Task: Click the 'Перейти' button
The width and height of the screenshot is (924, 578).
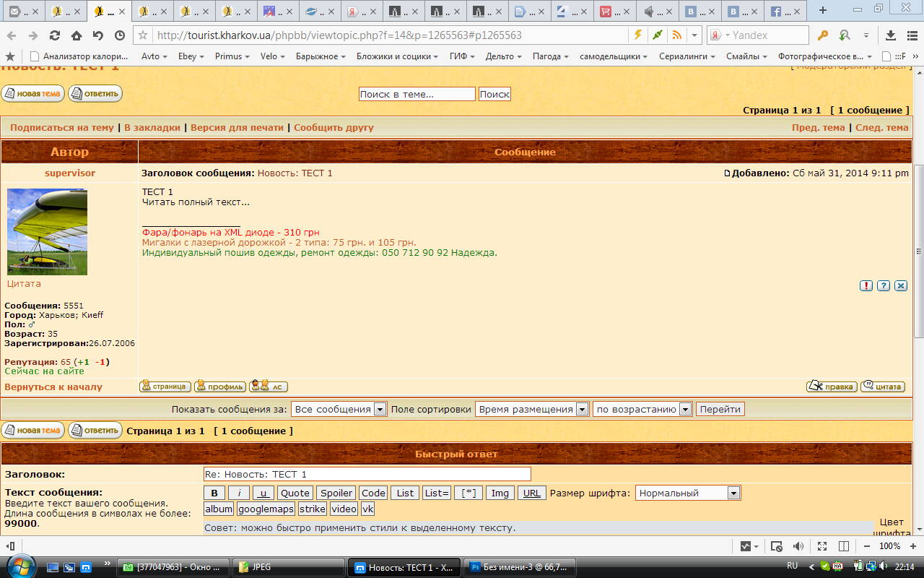Action: (720, 409)
